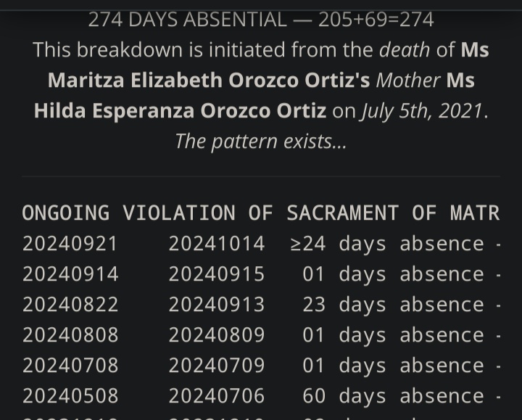Select the end date 20240915
Viewport: 522px width, 420px height.
217,274
